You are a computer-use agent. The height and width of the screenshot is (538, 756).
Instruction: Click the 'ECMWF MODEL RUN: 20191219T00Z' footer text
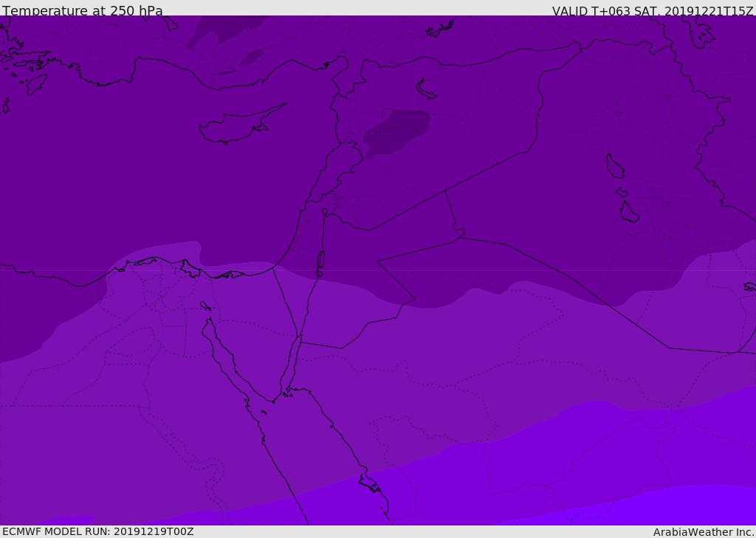pos(98,531)
